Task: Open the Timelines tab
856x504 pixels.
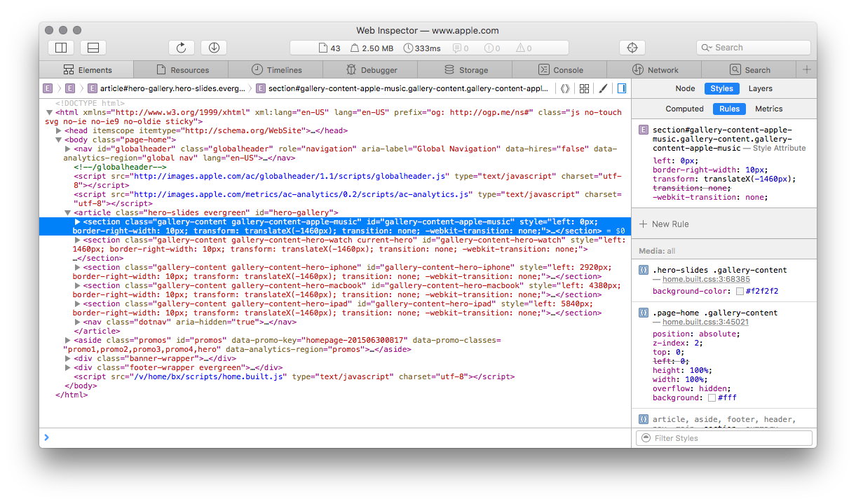Action: point(276,69)
